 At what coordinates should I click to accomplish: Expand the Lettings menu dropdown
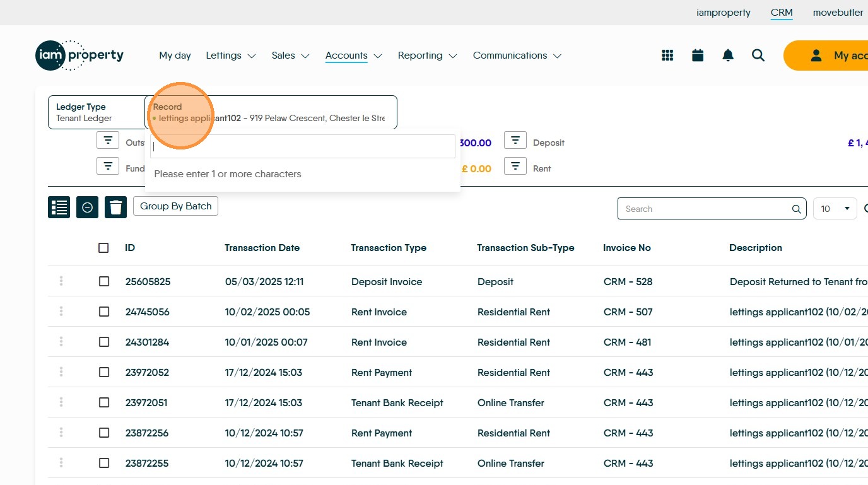click(230, 56)
